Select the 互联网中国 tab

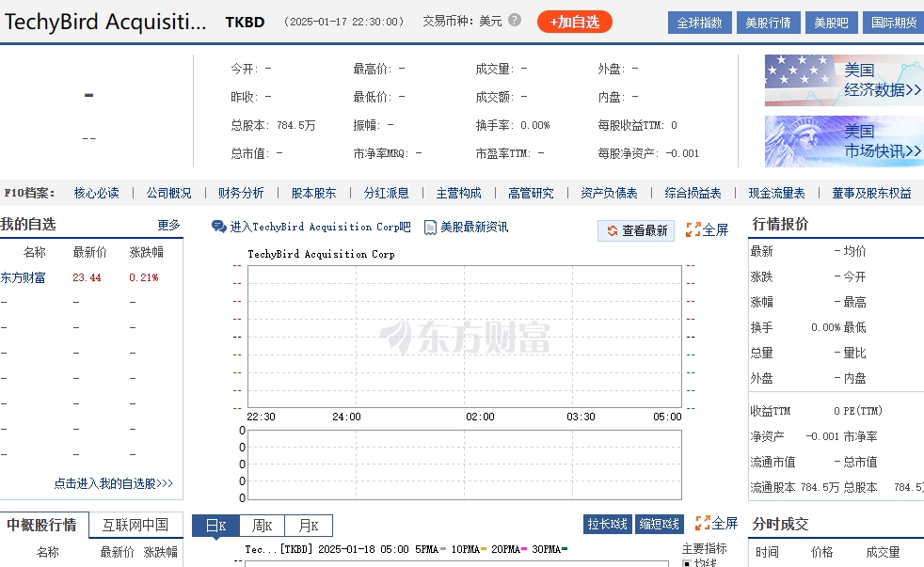[x=135, y=525]
